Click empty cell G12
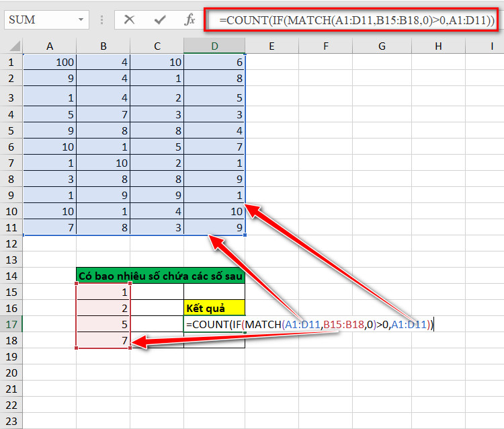504x429 pixels. point(382,244)
